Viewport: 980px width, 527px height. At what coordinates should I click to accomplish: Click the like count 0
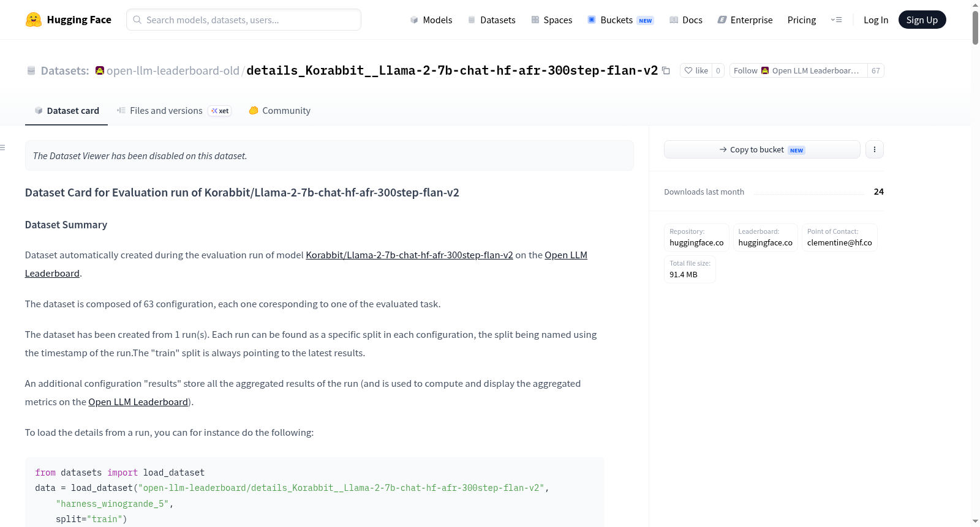pos(718,70)
